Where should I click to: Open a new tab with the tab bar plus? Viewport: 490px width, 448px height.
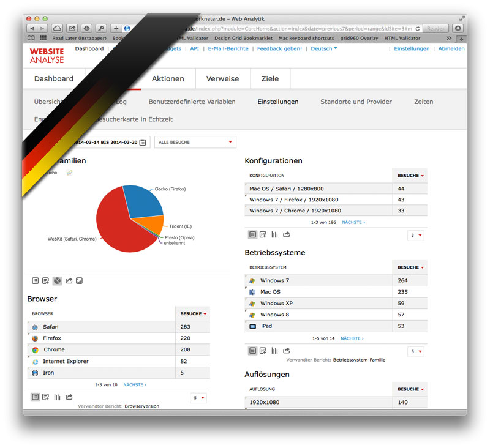click(x=462, y=39)
